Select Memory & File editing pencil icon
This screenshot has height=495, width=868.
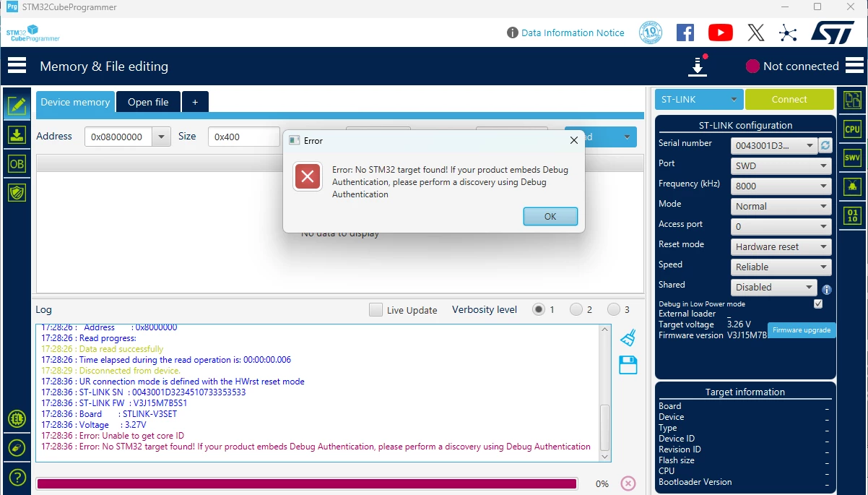17,106
